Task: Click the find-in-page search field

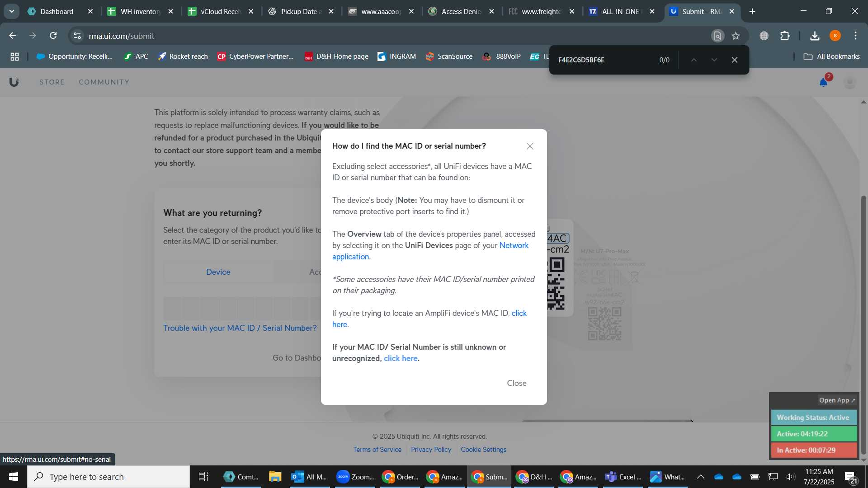Action: coord(604,60)
